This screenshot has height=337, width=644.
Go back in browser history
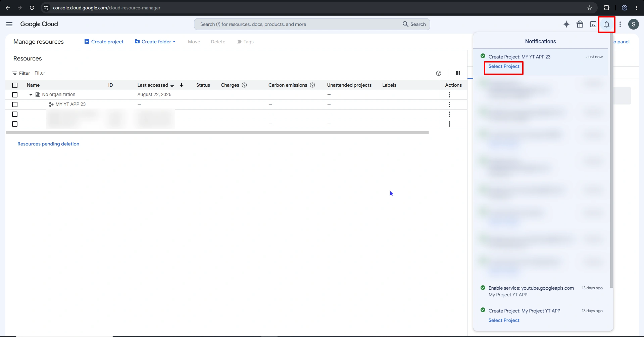8,8
